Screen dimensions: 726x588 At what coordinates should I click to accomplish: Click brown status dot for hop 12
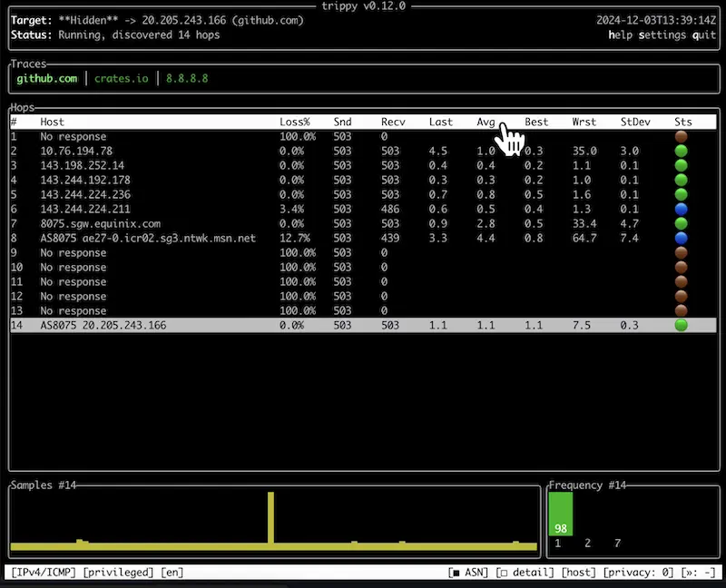coord(681,297)
